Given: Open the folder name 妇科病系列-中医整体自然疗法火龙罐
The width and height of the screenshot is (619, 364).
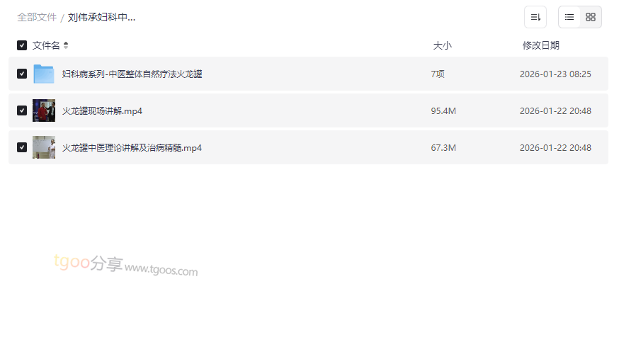Looking at the screenshot, I should tap(132, 74).
